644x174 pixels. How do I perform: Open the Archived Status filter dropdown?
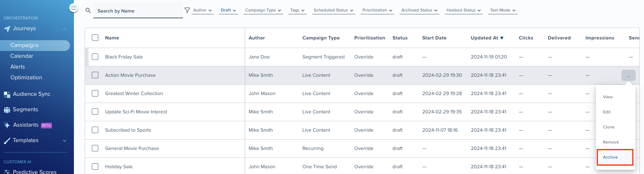pyautogui.click(x=420, y=10)
